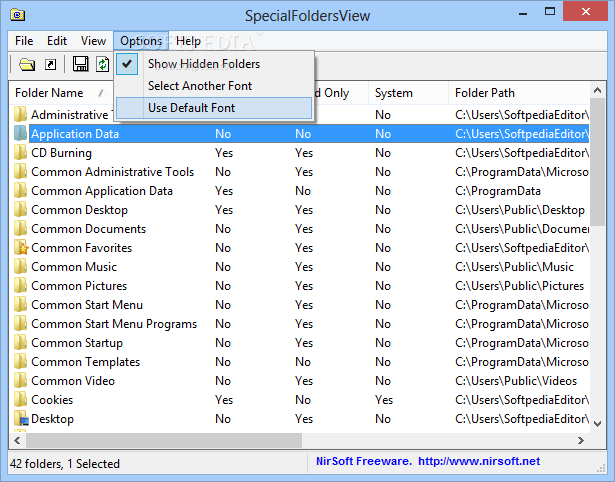The image size is (615, 482).
Task: Click the Desktop folder icon in list
Action: pos(21,419)
